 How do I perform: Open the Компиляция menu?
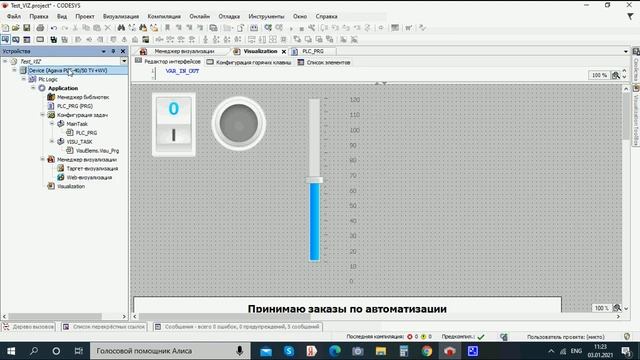coord(164,16)
